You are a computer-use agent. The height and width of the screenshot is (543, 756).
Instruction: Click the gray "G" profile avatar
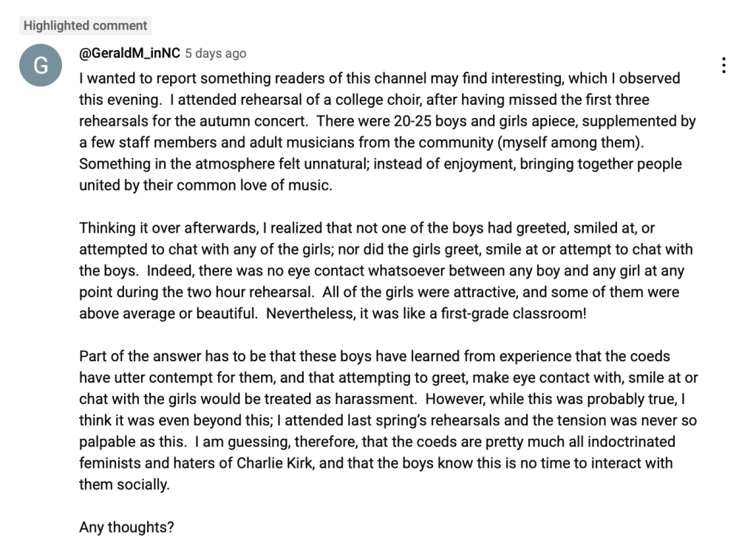(41, 66)
